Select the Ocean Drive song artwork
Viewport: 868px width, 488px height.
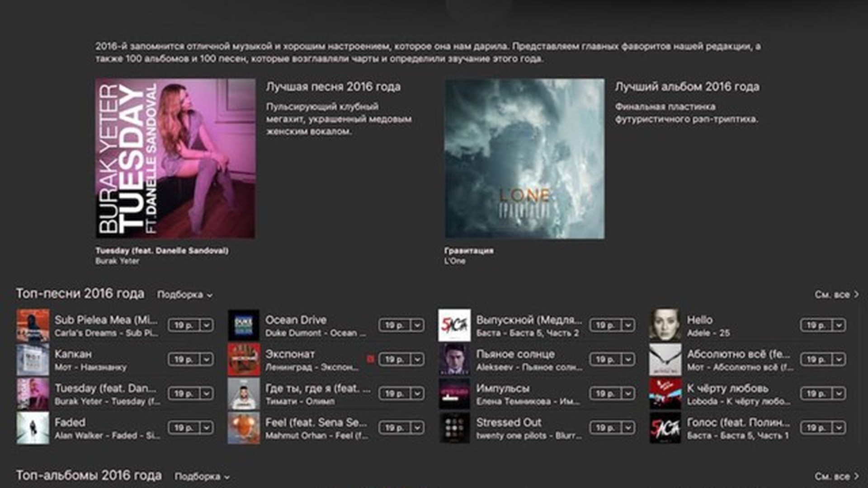(x=244, y=325)
